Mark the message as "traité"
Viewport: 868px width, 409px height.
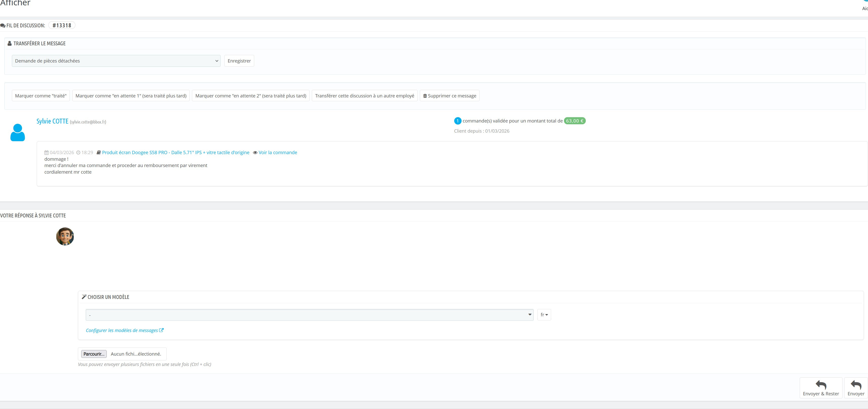click(x=41, y=96)
